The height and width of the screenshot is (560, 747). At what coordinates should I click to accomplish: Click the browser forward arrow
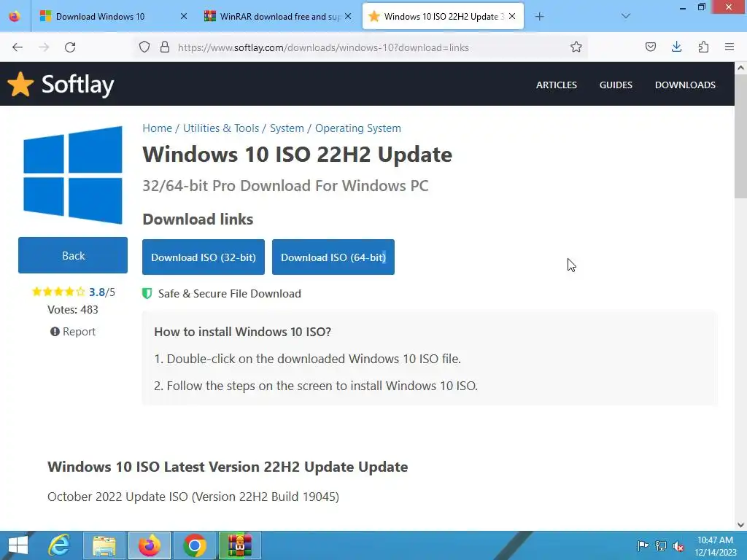(x=44, y=47)
